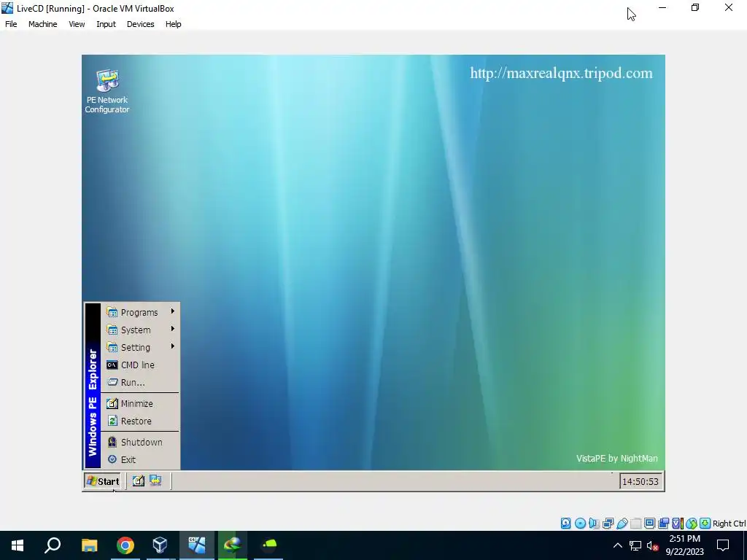Image resolution: width=747 pixels, height=560 pixels.
Task: Open CMD line from Start menu
Action: 141,365
